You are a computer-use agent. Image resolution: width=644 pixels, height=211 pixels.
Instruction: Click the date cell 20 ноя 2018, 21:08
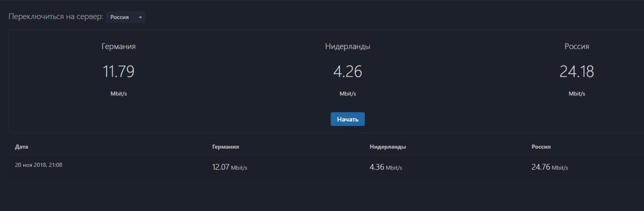[x=39, y=164]
